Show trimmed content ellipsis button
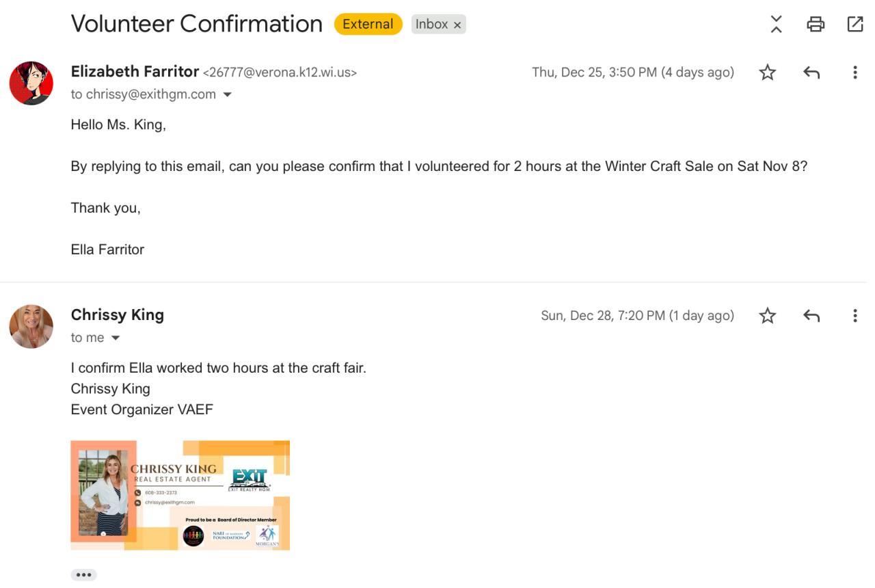875x588 pixels. (83, 575)
